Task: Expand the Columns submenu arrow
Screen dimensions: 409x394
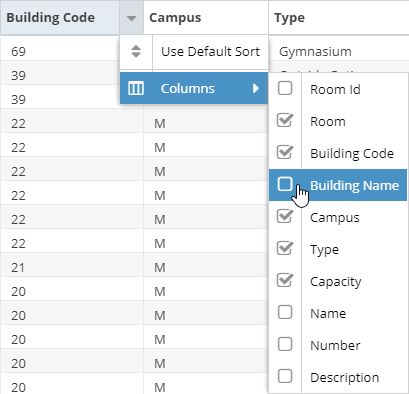Action: [256, 88]
